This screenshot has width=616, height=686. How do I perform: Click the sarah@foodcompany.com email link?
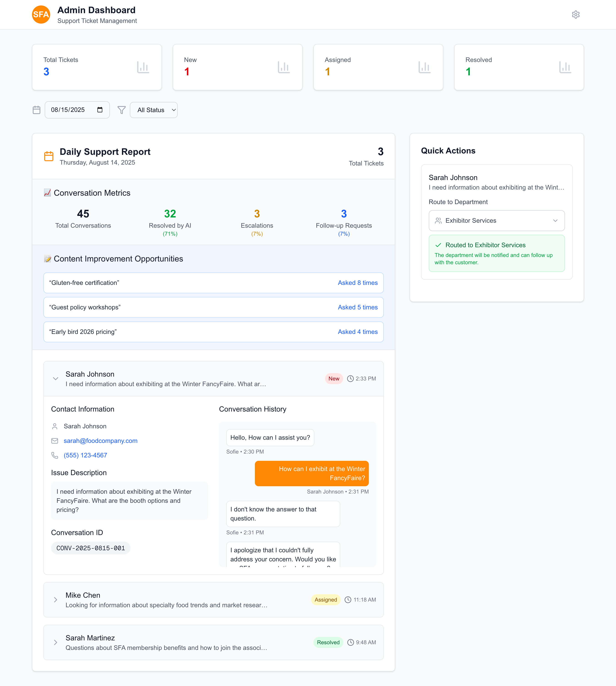click(101, 441)
